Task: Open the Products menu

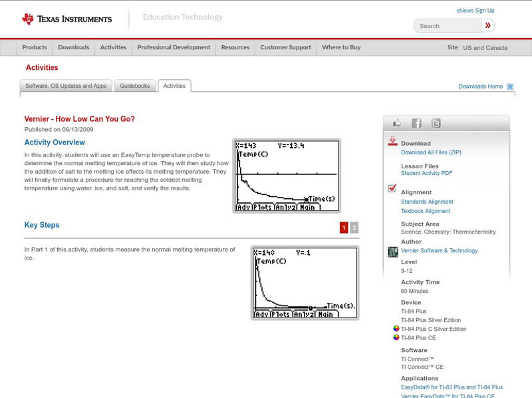Action: 35,47
